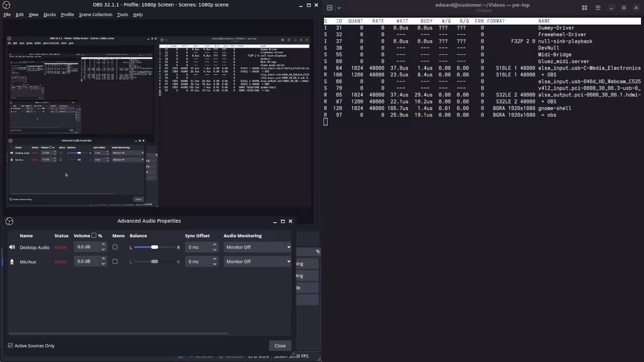Open the Scene Collection menu
Viewport: 644px width, 362px height.
point(95,15)
